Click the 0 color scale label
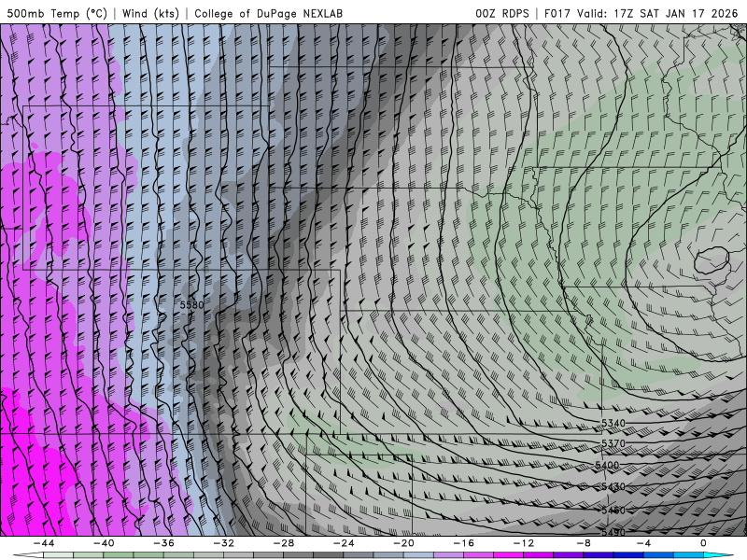This screenshot has height=560, width=747. pos(704,543)
